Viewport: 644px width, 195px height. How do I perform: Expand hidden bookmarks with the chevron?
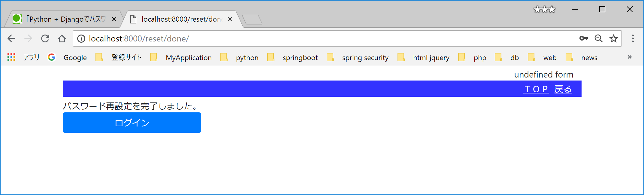point(630,57)
